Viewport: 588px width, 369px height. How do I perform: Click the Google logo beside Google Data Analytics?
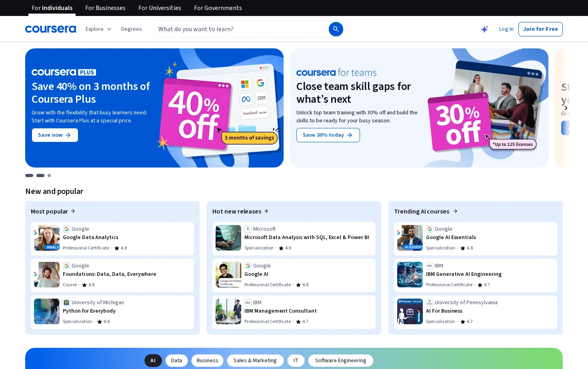tap(66, 229)
